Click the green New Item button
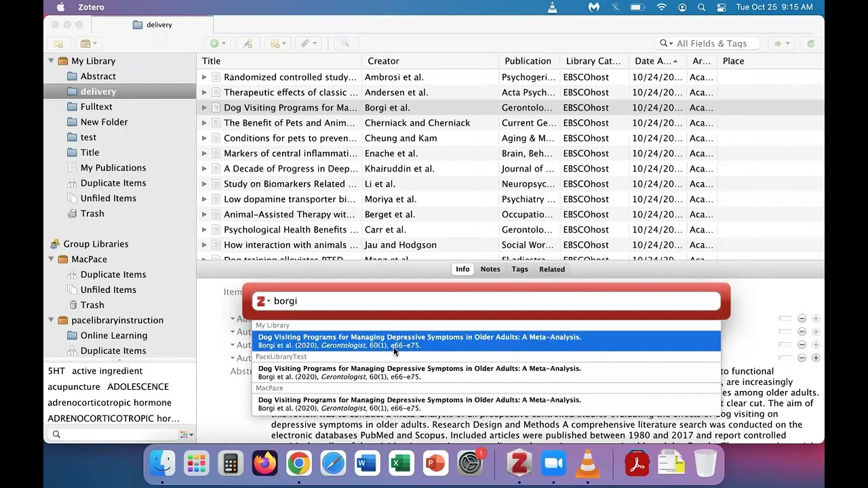This screenshot has height=488, width=868. (217, 43)
